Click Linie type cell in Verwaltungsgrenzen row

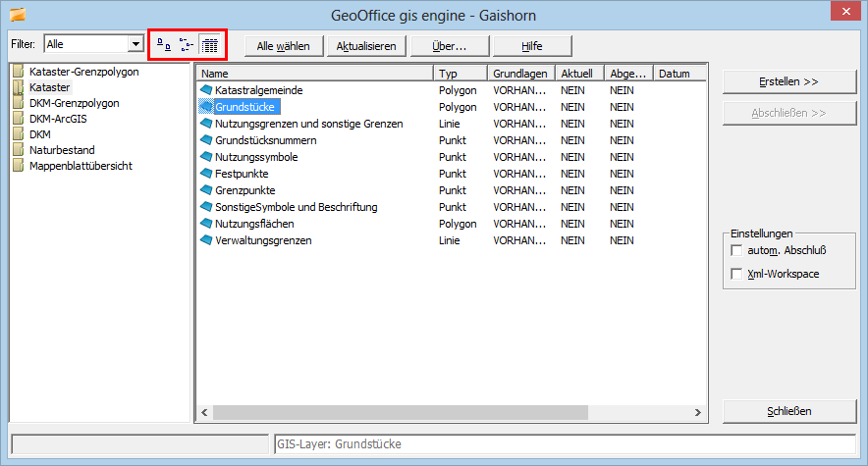point(450,240)
